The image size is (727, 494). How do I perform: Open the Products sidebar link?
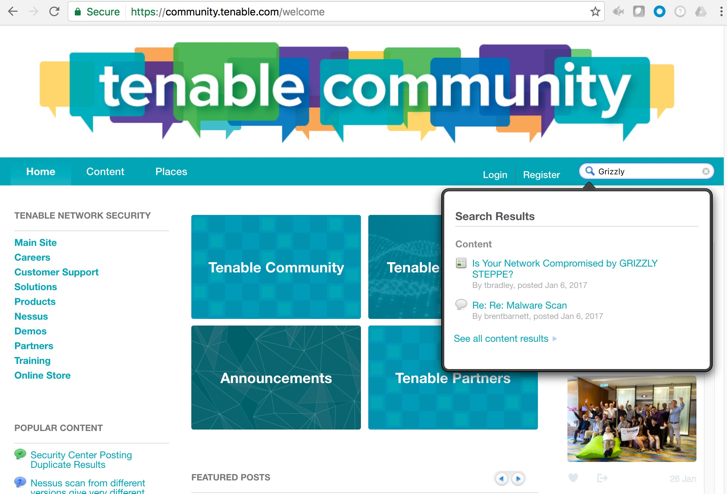point(35,302)
